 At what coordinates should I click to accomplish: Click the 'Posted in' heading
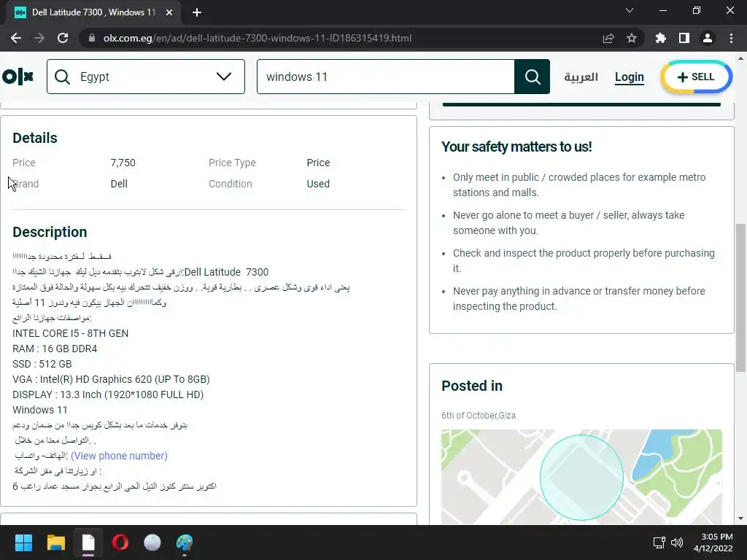[472, 386]
